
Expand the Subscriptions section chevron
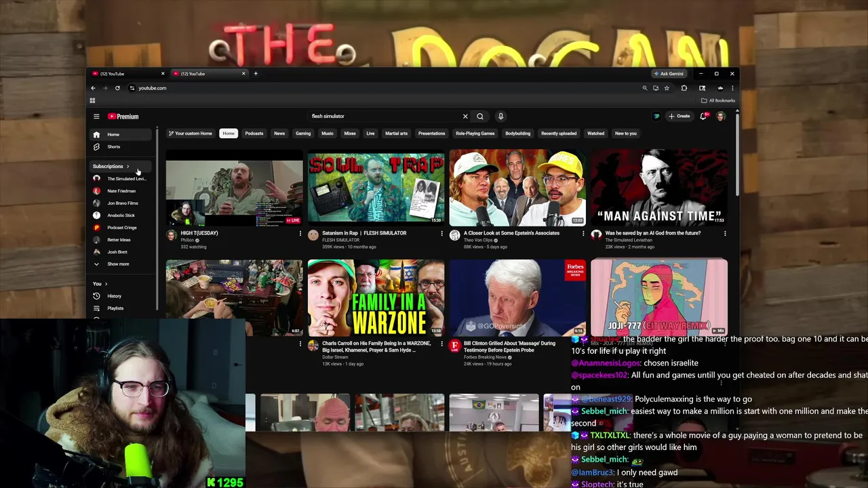pos(127,166)
